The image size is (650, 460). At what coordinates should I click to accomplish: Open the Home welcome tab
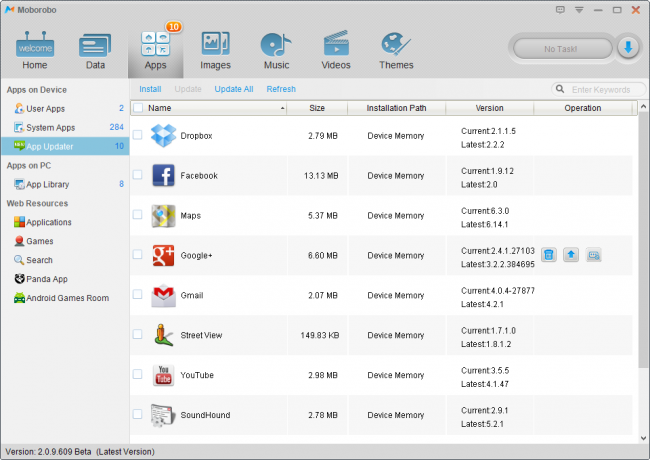(x=35, y=51)
